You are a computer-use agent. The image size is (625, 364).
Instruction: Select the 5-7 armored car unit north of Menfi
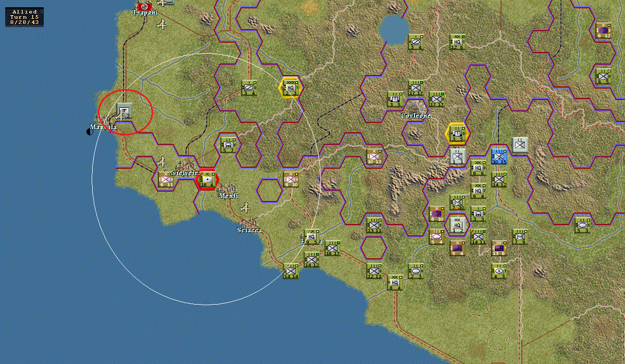point(228,145)
